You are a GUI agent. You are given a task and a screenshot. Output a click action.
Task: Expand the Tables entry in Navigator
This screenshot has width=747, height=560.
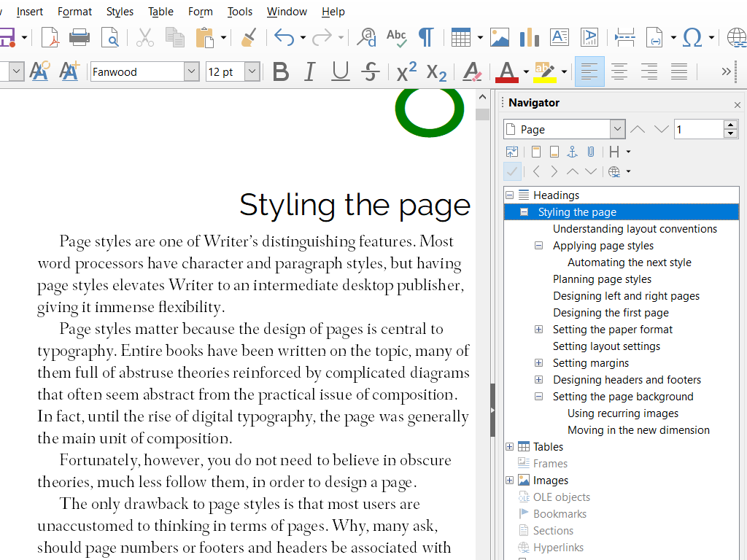[508, 446]
